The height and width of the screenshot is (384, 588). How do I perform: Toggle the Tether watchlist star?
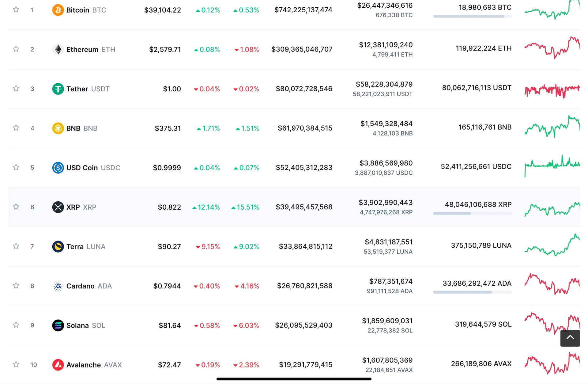point(16,88)
